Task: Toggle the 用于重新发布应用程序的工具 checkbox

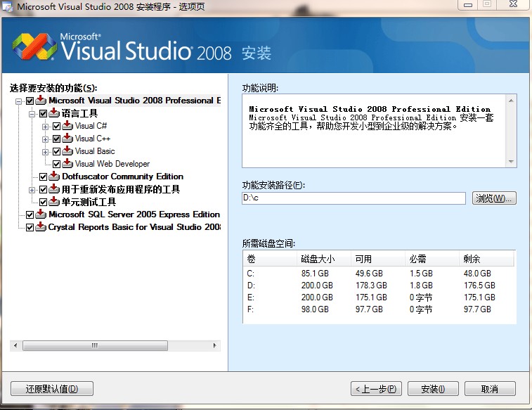Action: pos(43,189)
